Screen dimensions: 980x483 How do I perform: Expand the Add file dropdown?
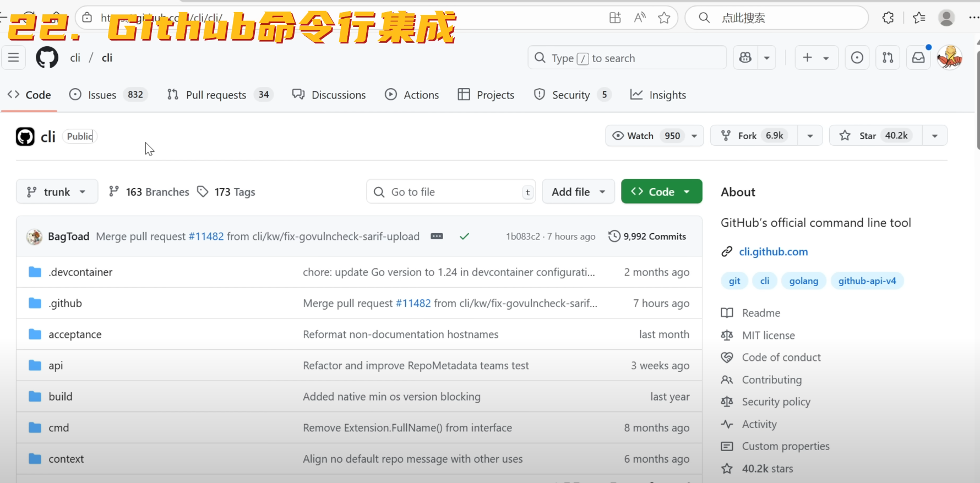[579, 191]
